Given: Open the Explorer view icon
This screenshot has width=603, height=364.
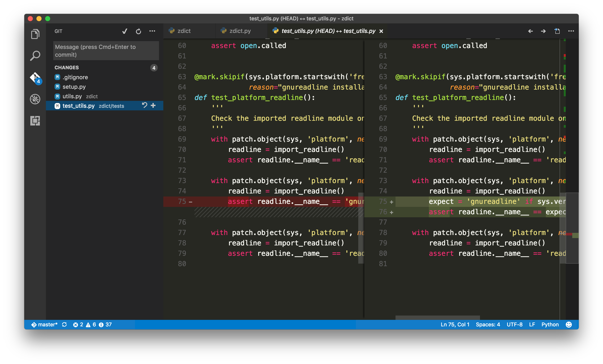Looking at the screenshot, I should (35, 34).
